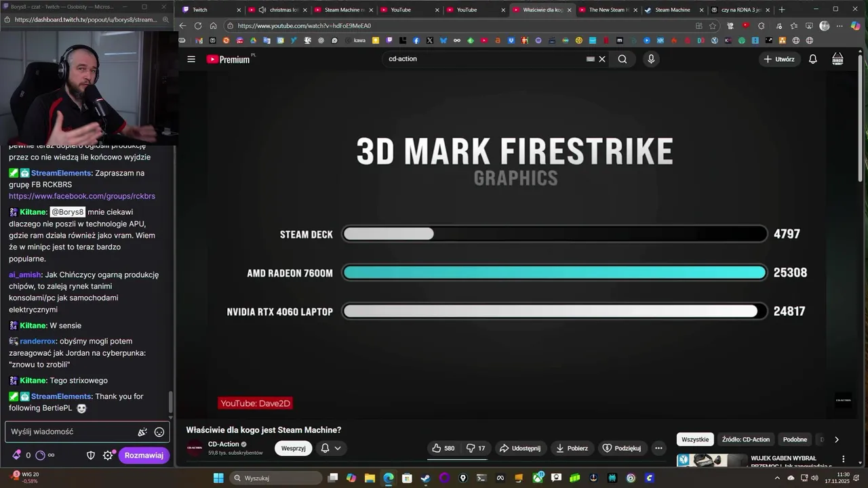868x488 pixels.
Task: Click the Utwórz create button
Action: [779, 59]
